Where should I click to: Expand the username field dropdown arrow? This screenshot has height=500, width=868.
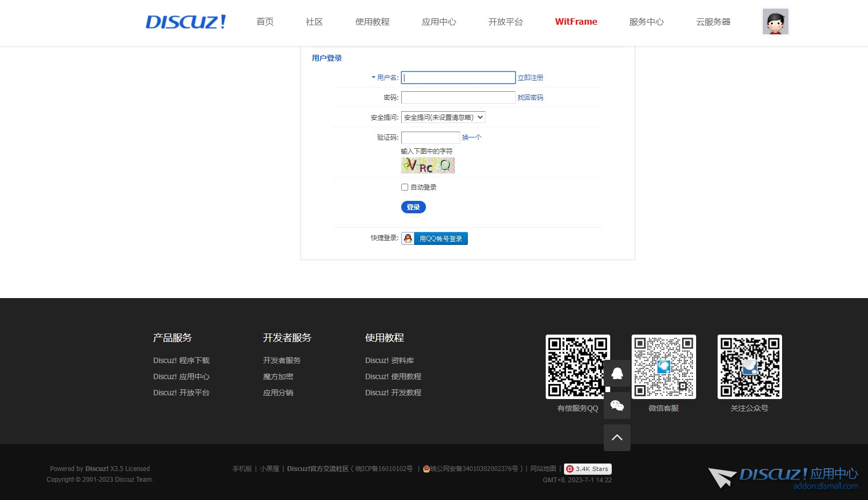click(x=373, y=77)
